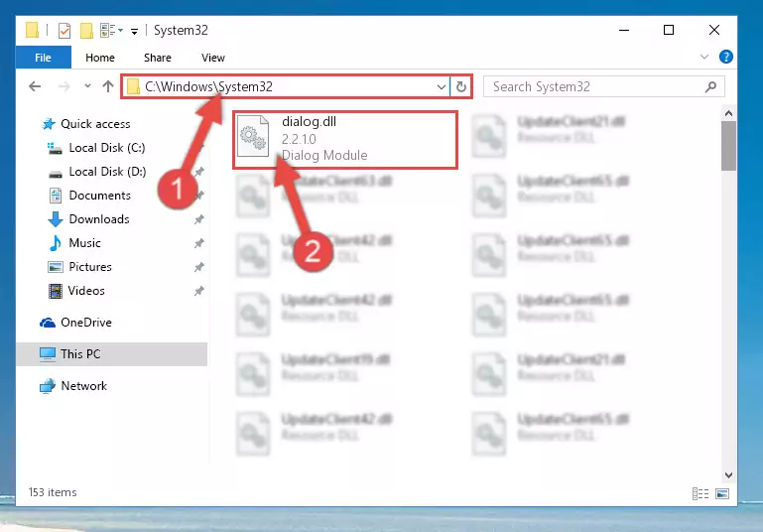
Task: Open the File menu
Action: point(44,58)
